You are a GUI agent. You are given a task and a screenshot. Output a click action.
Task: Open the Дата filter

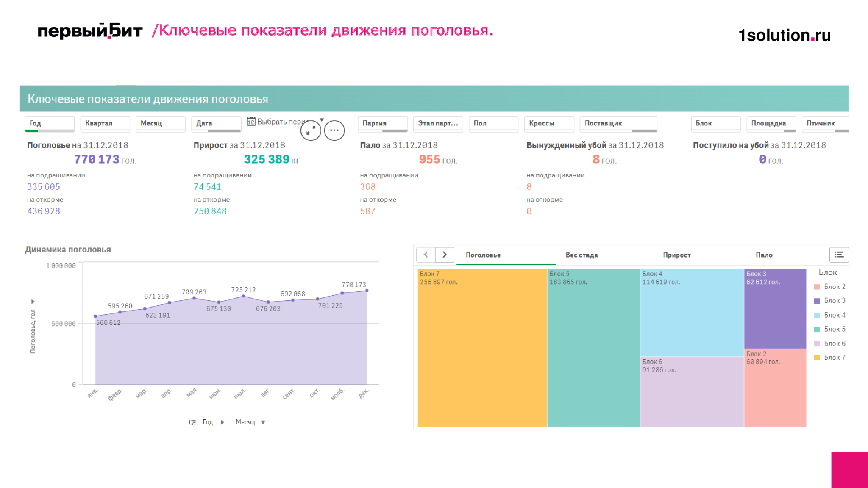pyautogui.click(x=216, y=124)
